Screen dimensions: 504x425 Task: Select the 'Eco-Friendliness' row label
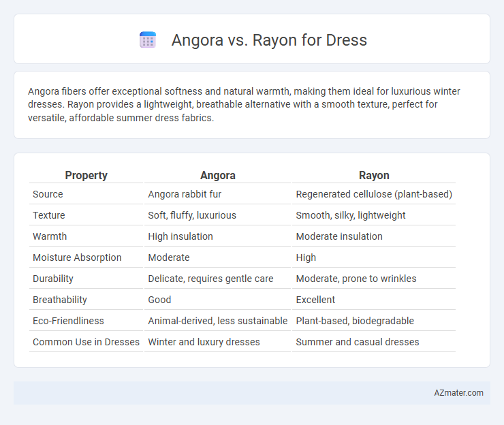pyautogui.click(x=68, y=321)
